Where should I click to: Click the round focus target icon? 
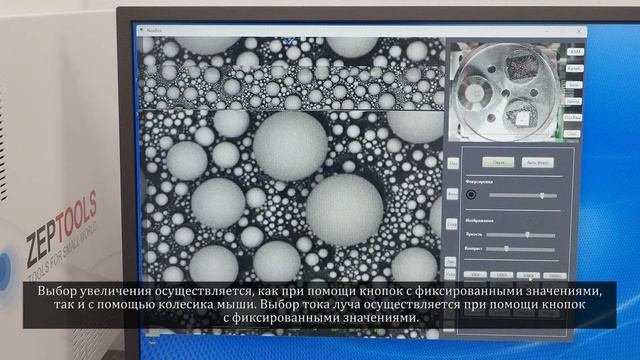click(x=471, y=194)
